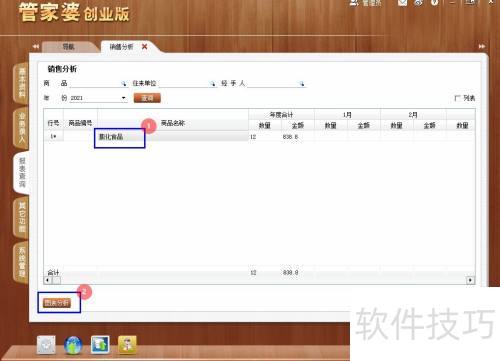This screenshot has width=500, height=361.
Task: Click the 数量 subheader under 年度合计
Action: pyautogui.click(x=265, y=125)
